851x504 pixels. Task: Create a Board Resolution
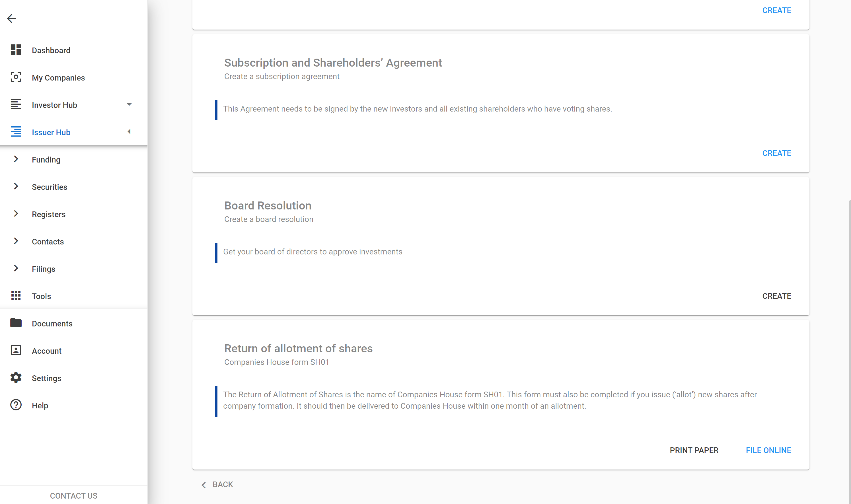[x=776, y=296]
